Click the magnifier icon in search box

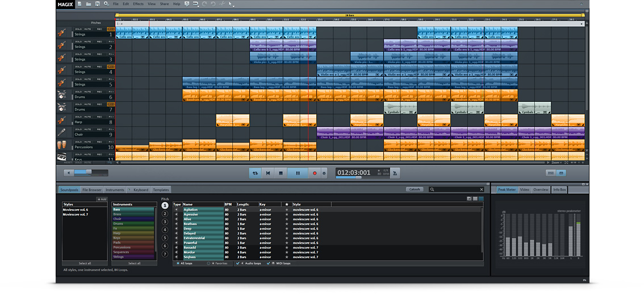click(x=432, y=189)
